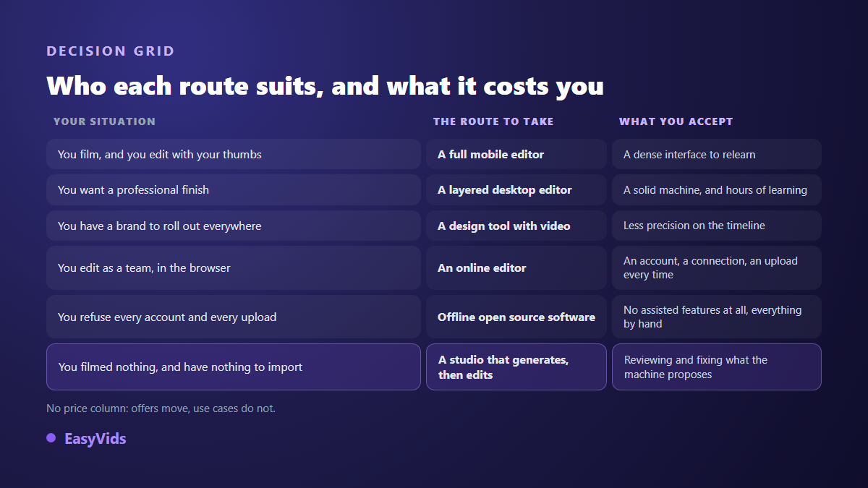This screenshot has width=868, height=488.
Task: Select the 'A full mobile editor' cell
Action: (x=516, y=154)
